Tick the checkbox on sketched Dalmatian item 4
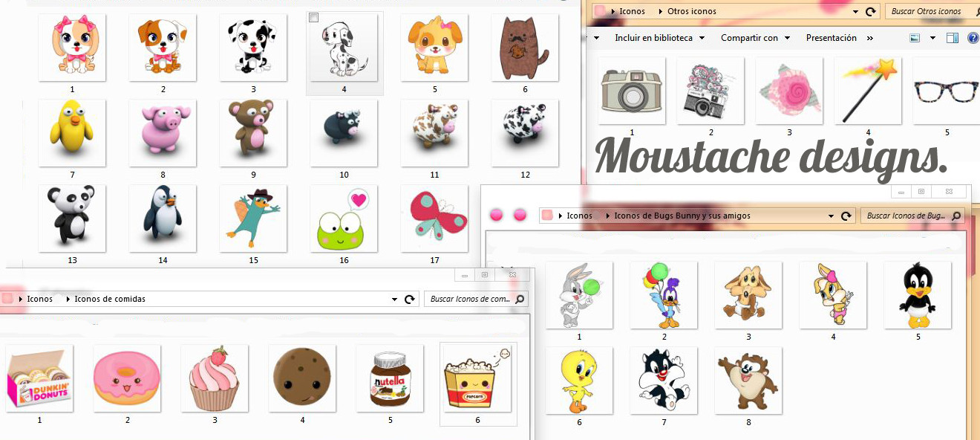Viewport: 980px width, 440px height. 314,17
